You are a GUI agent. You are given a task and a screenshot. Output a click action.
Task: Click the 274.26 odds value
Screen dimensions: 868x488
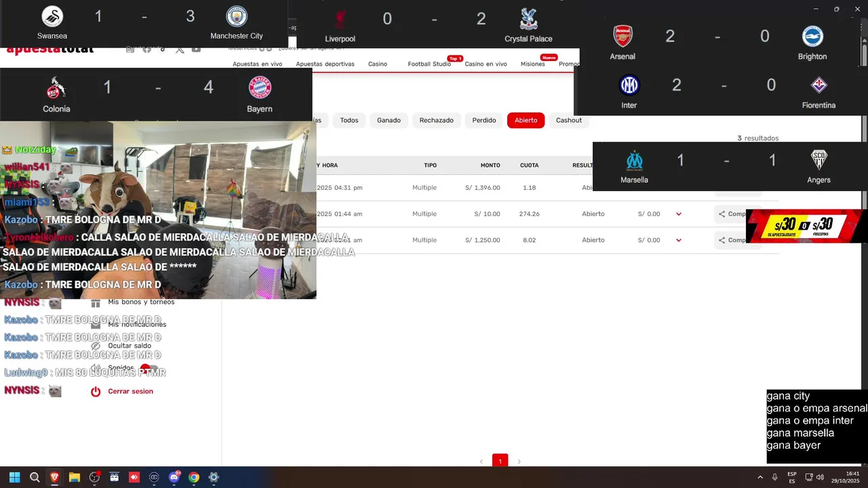pyautogui.click(x=530, y=214)
